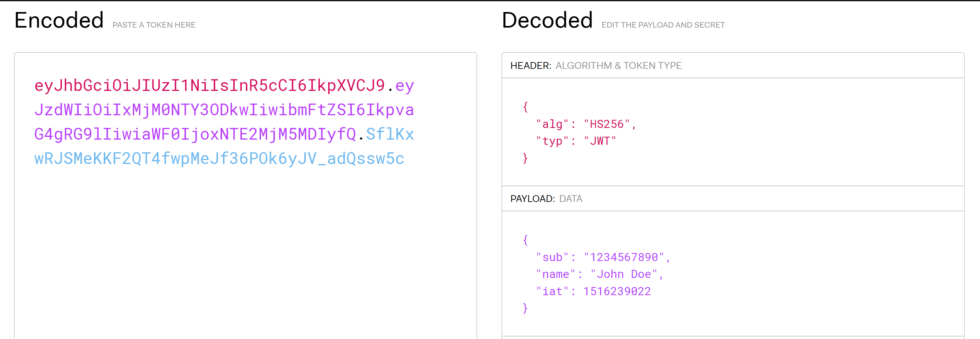Click the "iat" key in the payload JSON
The height and width of the screenshot is (339, 980).
click(x=552, y=292)
